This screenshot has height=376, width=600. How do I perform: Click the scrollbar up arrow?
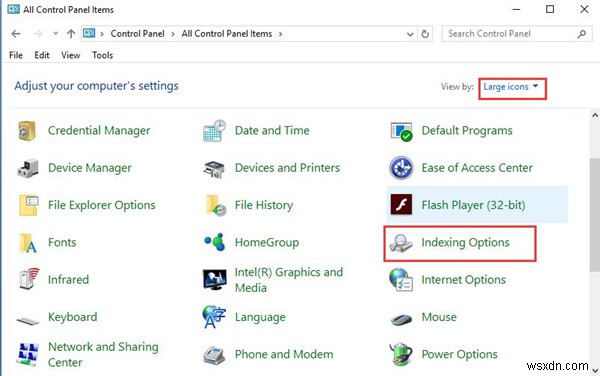pyautogui.click(x=595, y=115)
